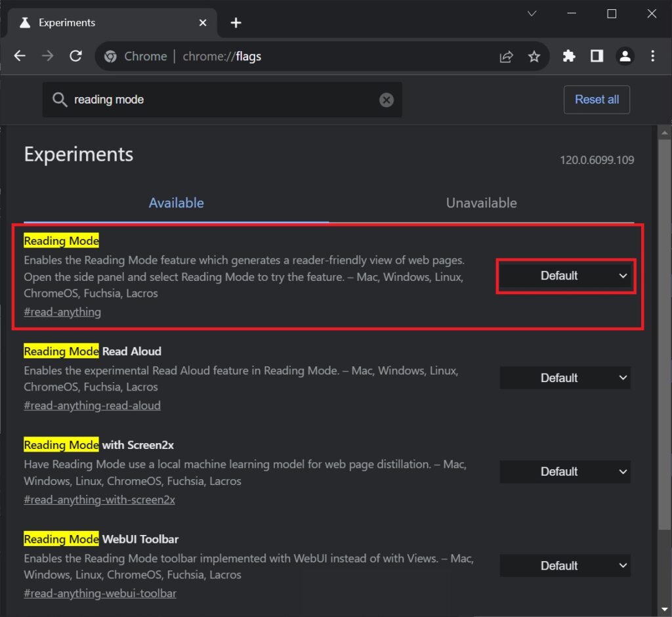The height and width of the screenshot is (617, 672).
Task: Open Chrome's three-dot menu
Action: [653, 56]
